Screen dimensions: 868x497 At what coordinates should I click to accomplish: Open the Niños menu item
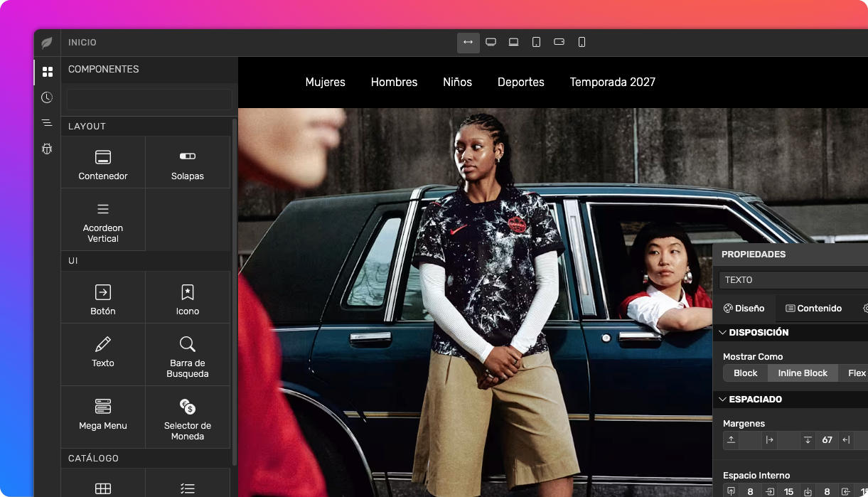457,82
